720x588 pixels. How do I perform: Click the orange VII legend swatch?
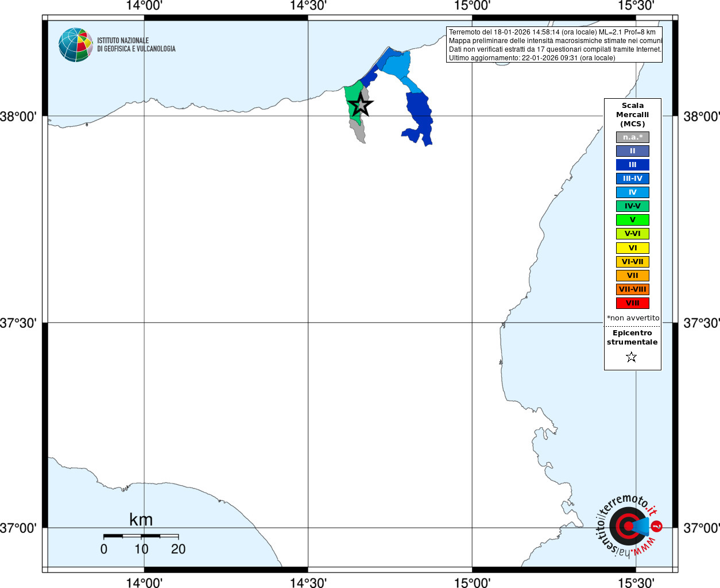633,276
